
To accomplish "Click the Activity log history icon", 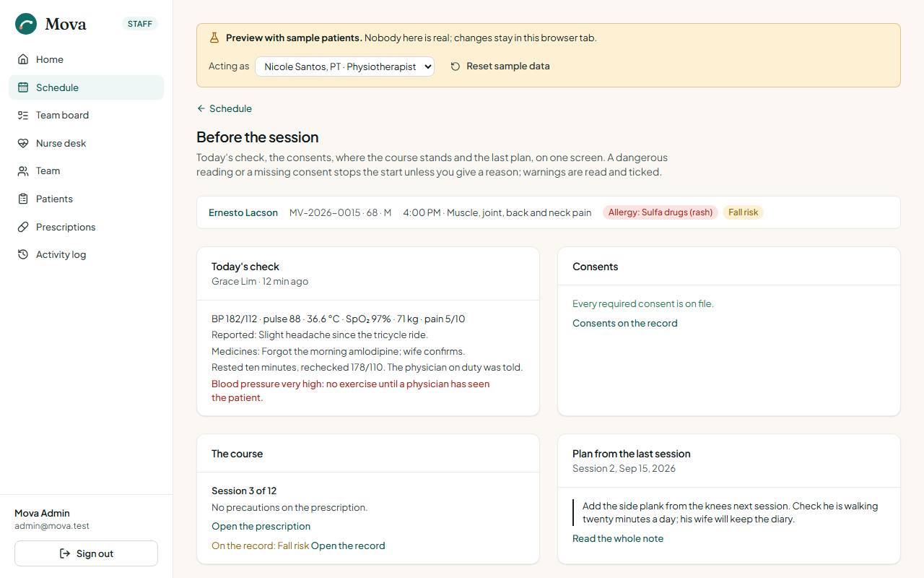I will click(x=23, y=254).
